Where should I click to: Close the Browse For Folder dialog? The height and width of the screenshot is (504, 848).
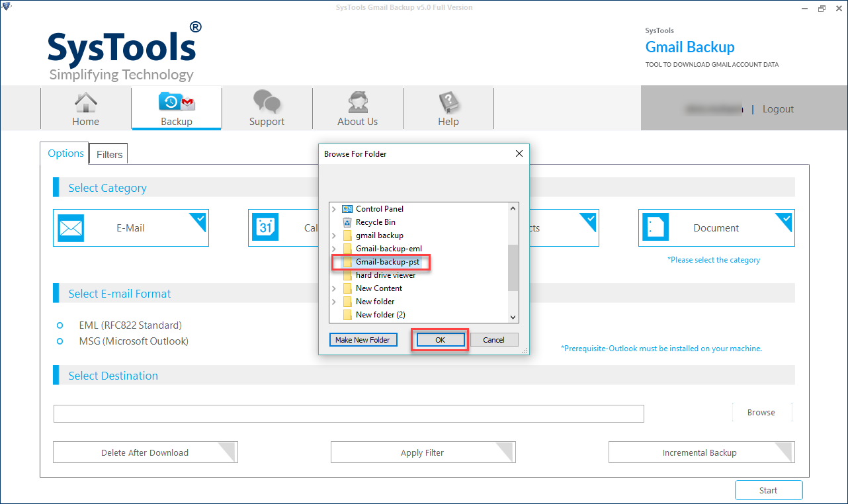click(519, 153)
